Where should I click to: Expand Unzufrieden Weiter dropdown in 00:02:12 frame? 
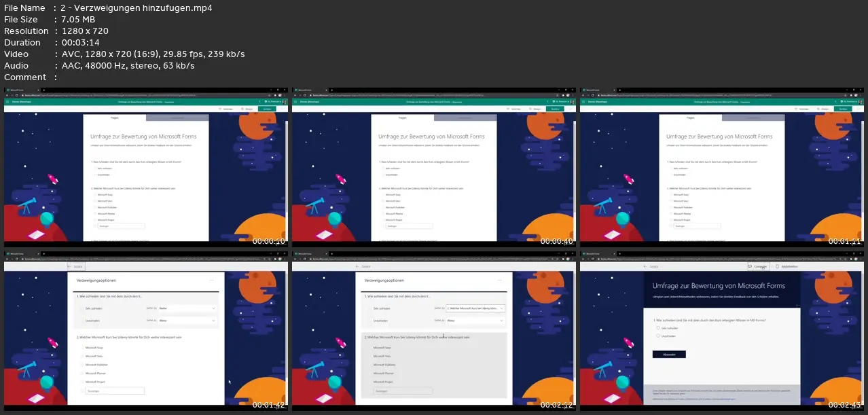[475, 320]
